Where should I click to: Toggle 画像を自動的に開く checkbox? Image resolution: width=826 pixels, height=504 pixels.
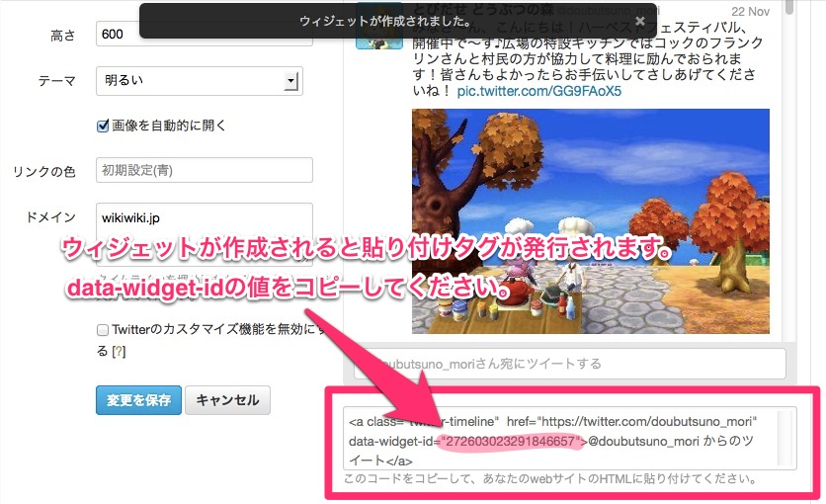103,126
